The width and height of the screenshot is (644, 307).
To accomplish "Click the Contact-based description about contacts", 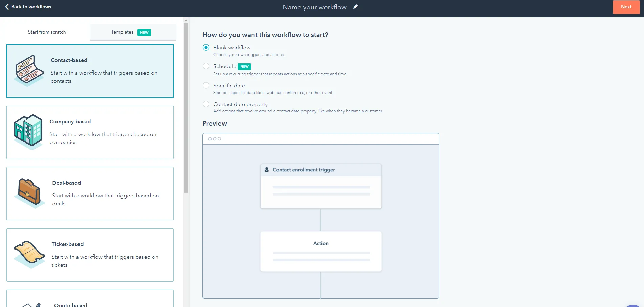I will (104, 77).
